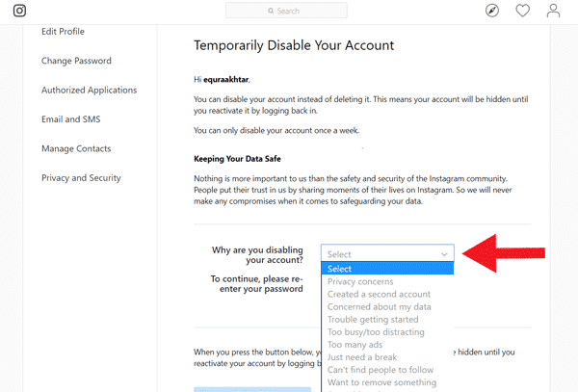Open the Explore compass icon
Image resolution: width=578 pixels, height=392 pixels.
[x=492, y=11]
